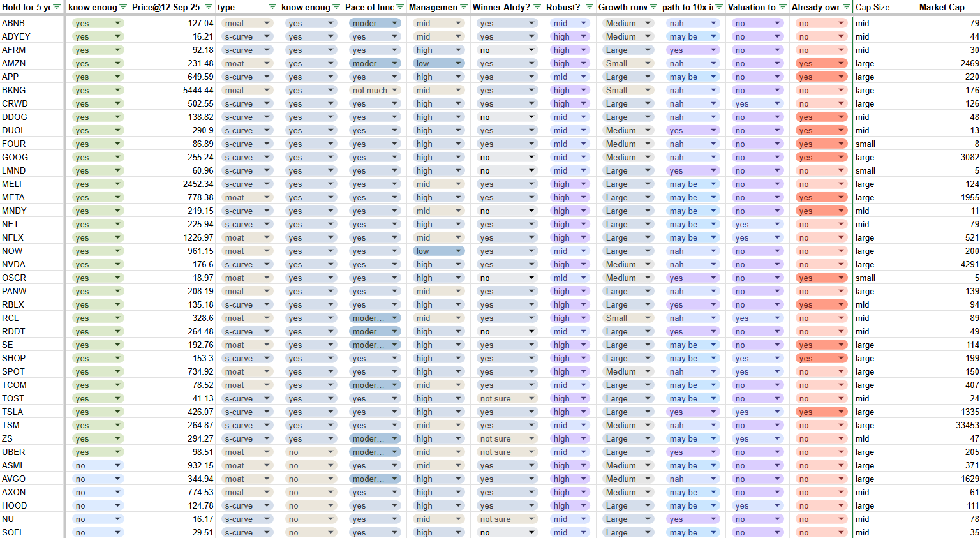Expand DUOL path to 10x dropdown showing yes
980x538 pixels.
pyautogui.click(x=713, y=130)
